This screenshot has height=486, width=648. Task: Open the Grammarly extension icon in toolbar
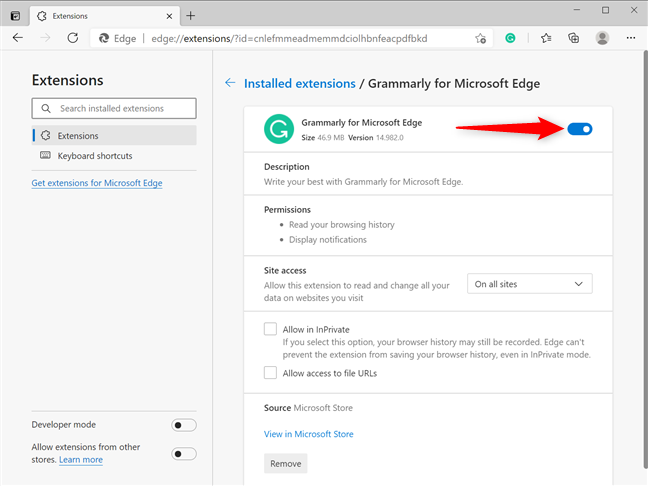point(510,38)
